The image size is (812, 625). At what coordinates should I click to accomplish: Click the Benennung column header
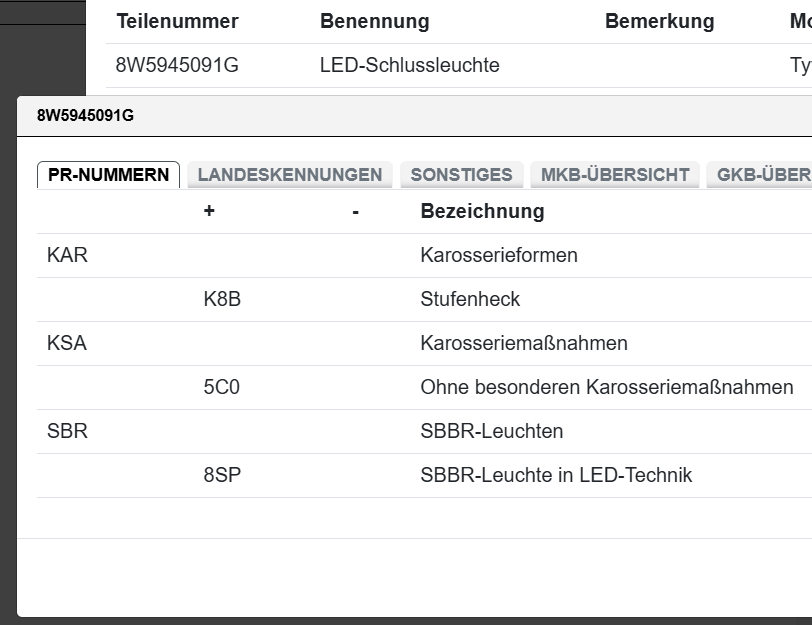pyautogui.click(x=374, y=21)
